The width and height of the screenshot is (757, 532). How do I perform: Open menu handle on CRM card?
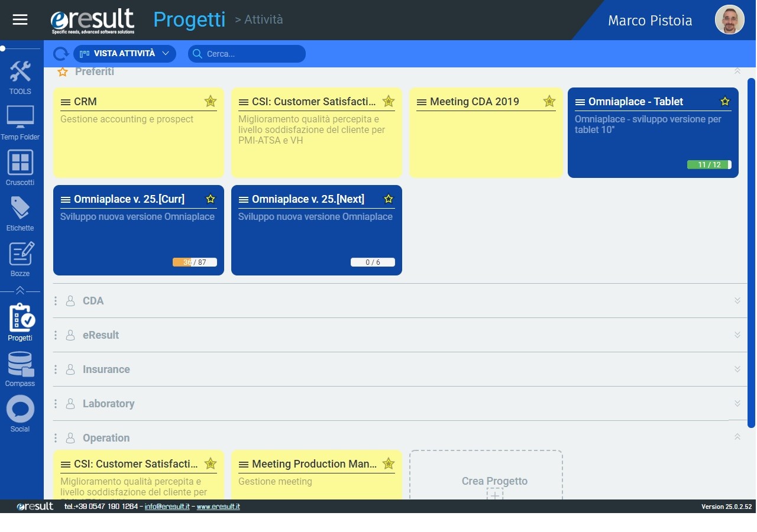pos(66,102)
